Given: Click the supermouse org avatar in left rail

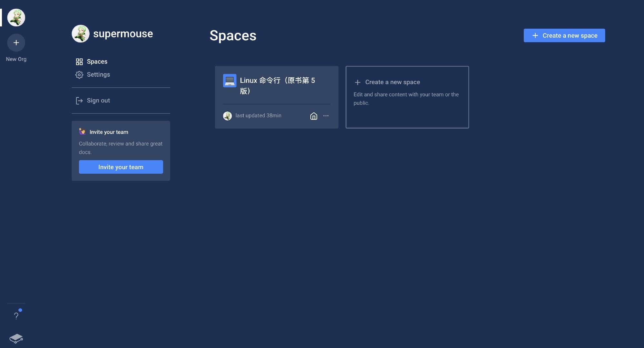Looking at the screenshot, I should [x=16, y=17].
